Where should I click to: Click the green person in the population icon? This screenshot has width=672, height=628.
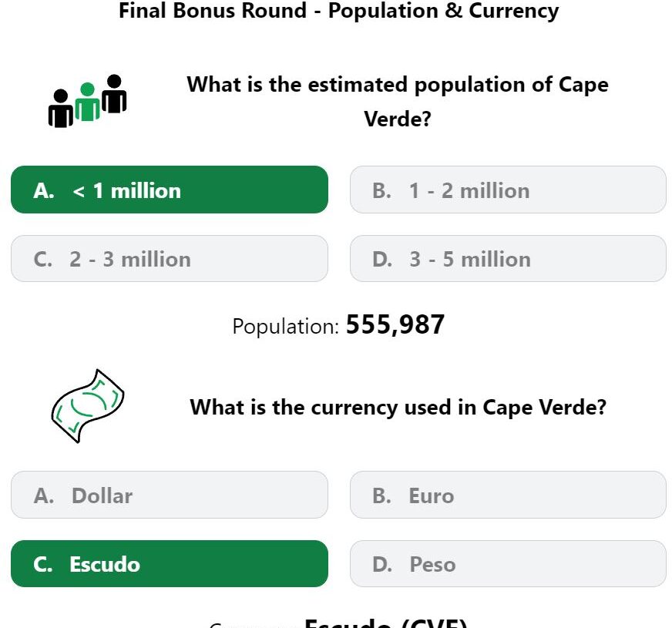(87, 102)
